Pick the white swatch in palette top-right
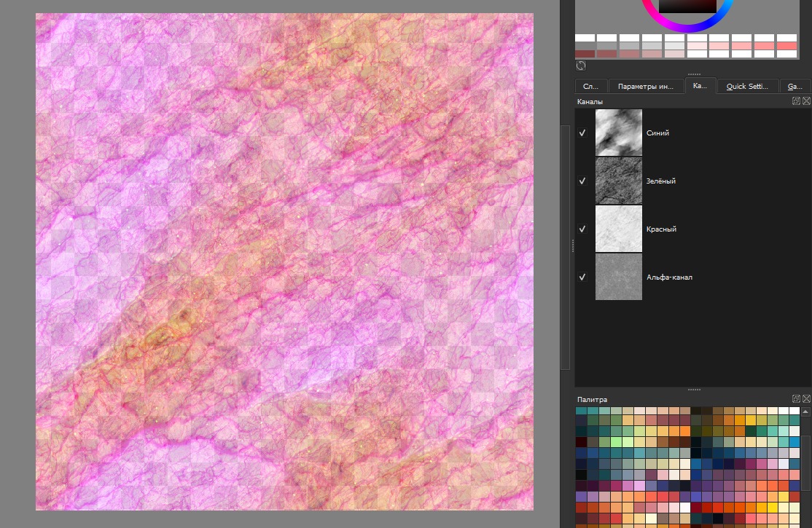Viewport: 812px width, 528px height. tap(795, 411)
